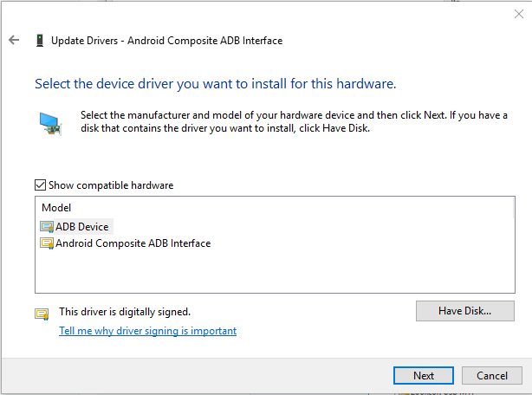The image size is (532, 395).
Task: Click the blue heading about selecting device driver
Action: (x=215, y=84)
